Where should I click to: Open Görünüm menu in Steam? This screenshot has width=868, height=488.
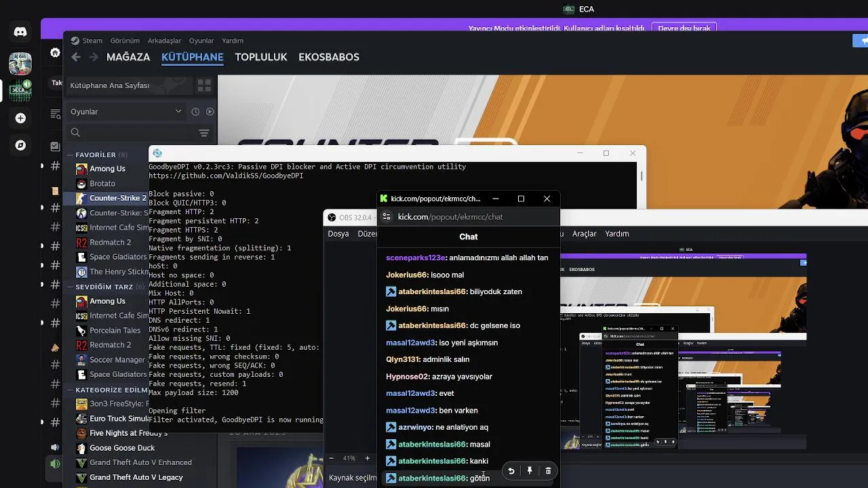[x=125, y=41]
